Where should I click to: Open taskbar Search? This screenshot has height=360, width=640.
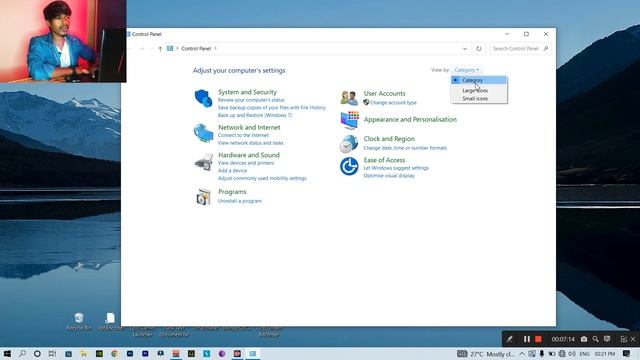[22, 354]
